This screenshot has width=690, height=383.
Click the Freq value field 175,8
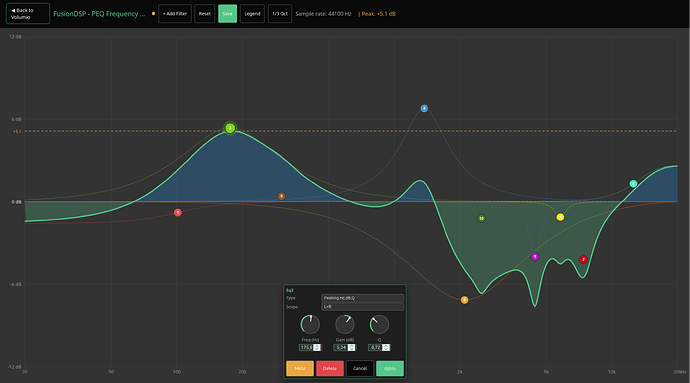click(x=306, y=348)
